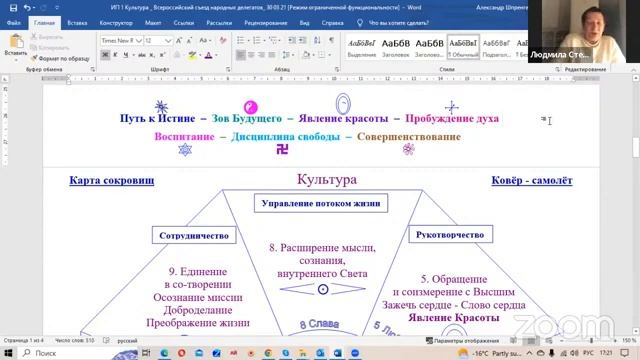
Task: Toggle superscript (x²) formatting
Action: click(x=162, y=54)
